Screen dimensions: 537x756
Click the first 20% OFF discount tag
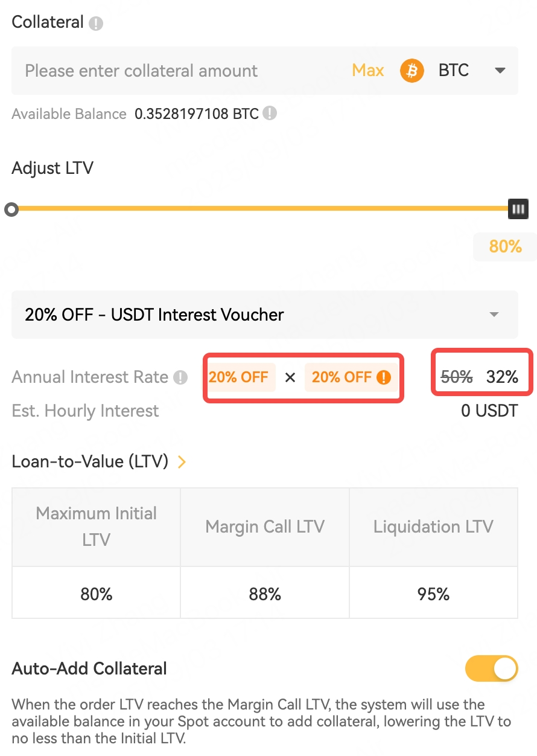pos(240,377)
